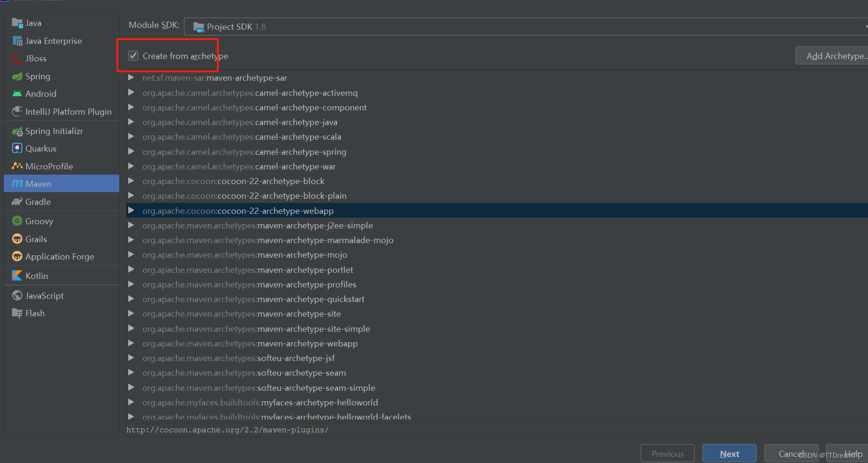Image resolution: width=868 pixels, height=463 pixels.
Task: Click the JavaScript globe icon
Action: (17, 295)
